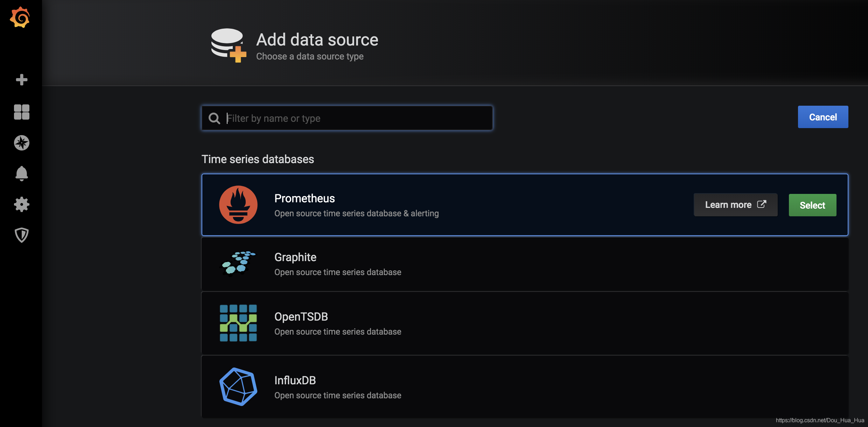Click the Graphite logo icon
The height and width of the screenshot is (427, 868).
(x=238, y=264)
